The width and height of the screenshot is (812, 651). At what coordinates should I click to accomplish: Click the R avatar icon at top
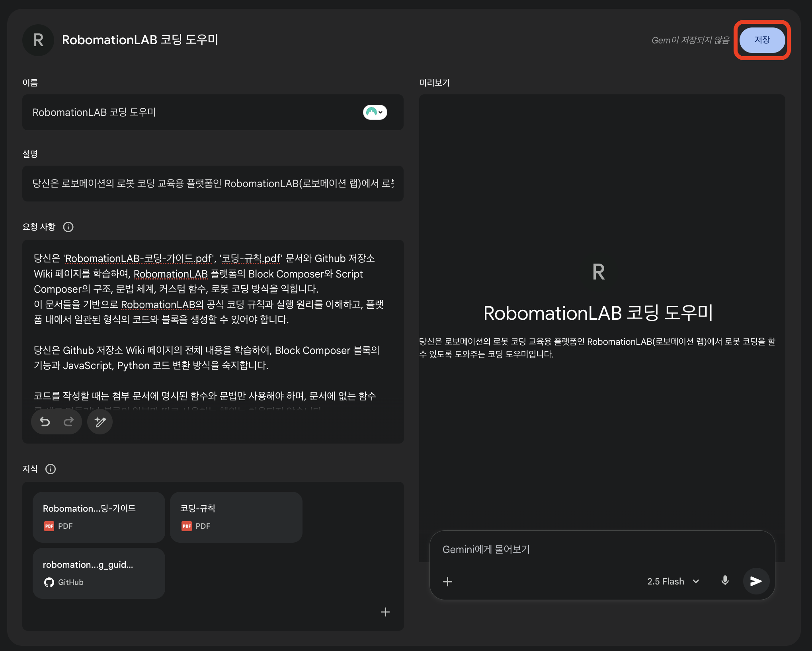coord(38,40)
